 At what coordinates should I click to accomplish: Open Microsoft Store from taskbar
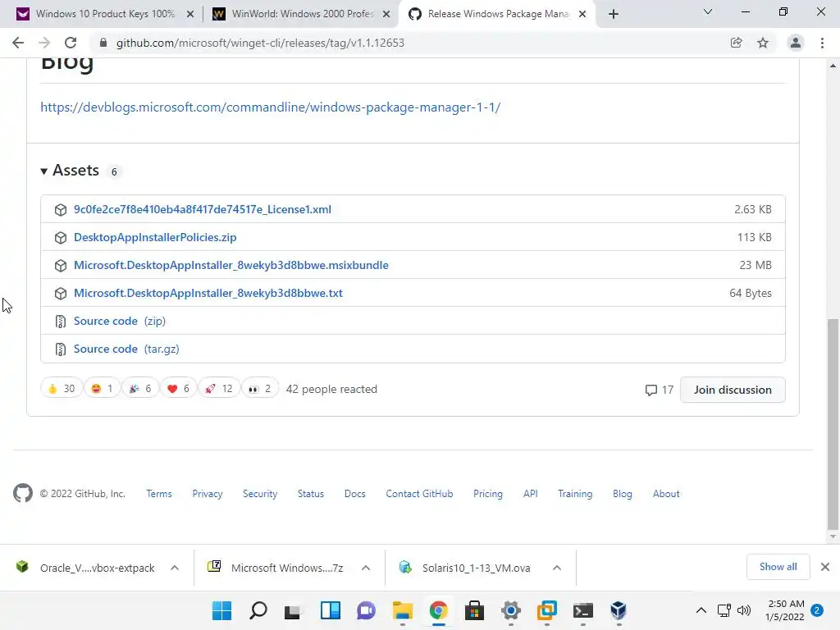click(x=475, y=610)
